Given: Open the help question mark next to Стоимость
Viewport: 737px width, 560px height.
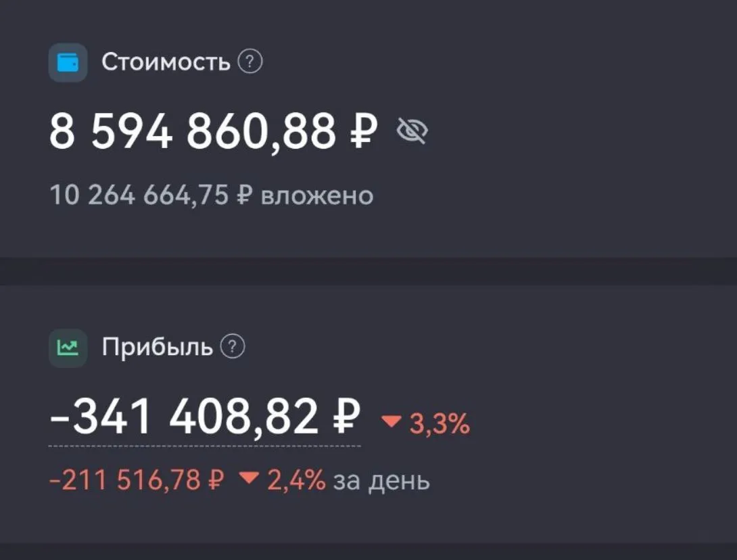Looking at the screenshot, I should (250, 62).
